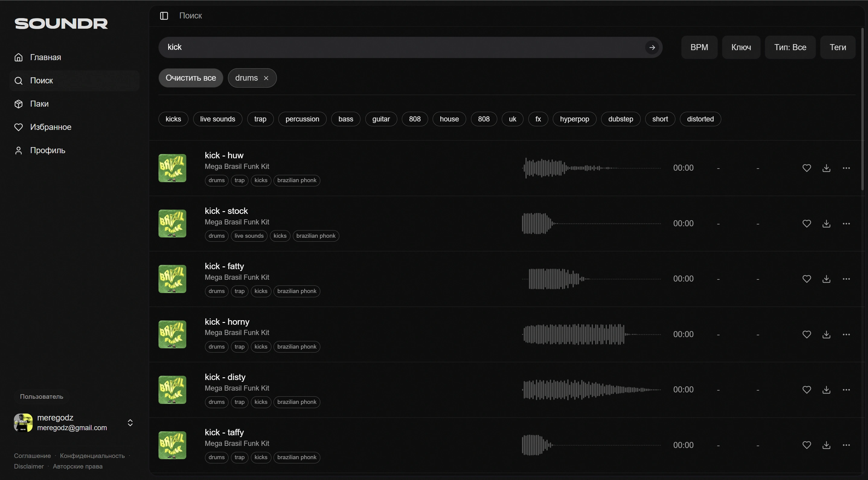868x480 pixels.
Task: Expand the meregodz account switcher
Action: (130, 423)
